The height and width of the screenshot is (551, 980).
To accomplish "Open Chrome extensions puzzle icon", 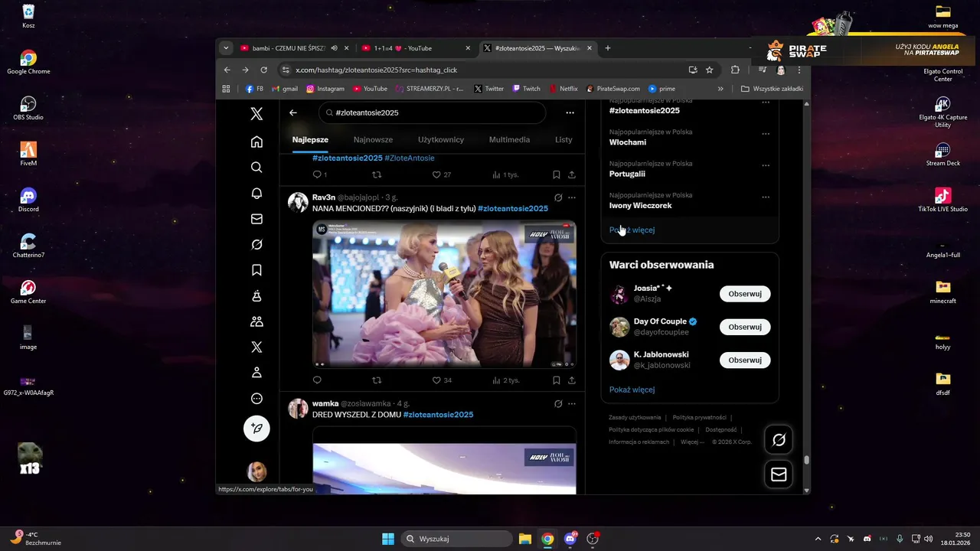I will [x=735, y=70].
